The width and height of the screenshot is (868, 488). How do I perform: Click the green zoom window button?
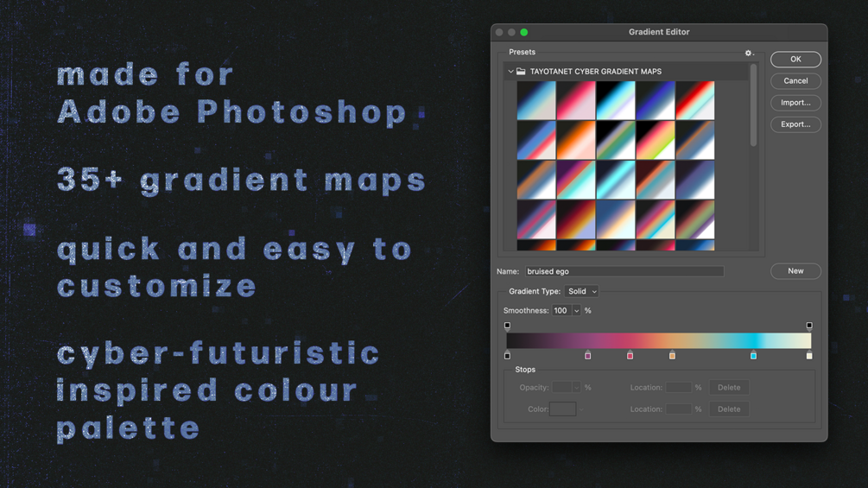click(523, 32)
